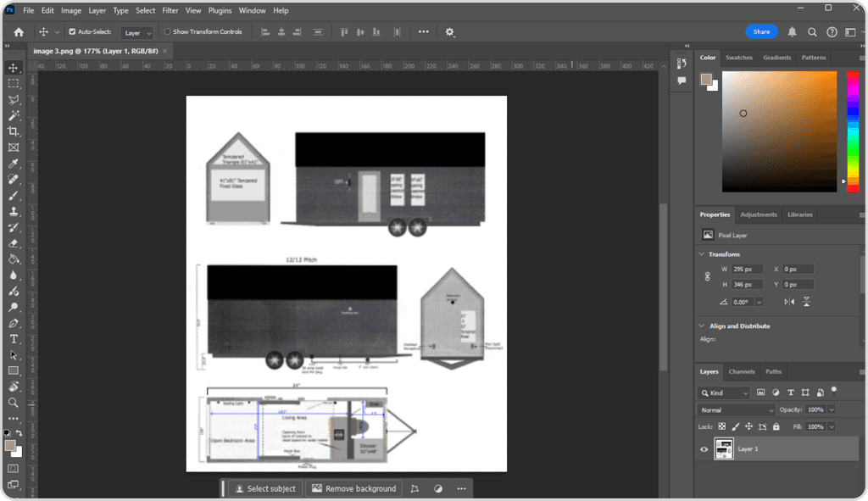
Task: Open the blend mode dropdown showing Normal
Action: coord(735,409)
